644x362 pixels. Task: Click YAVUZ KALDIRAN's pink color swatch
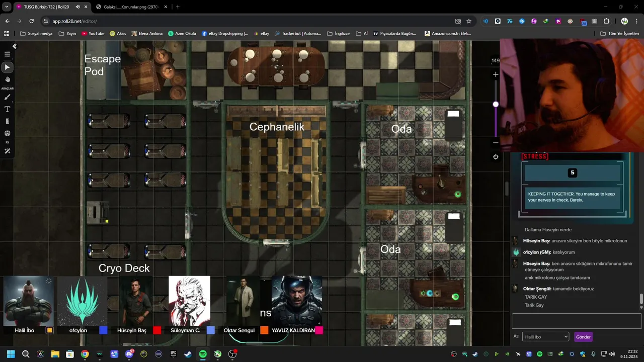[x=318, y=330]
